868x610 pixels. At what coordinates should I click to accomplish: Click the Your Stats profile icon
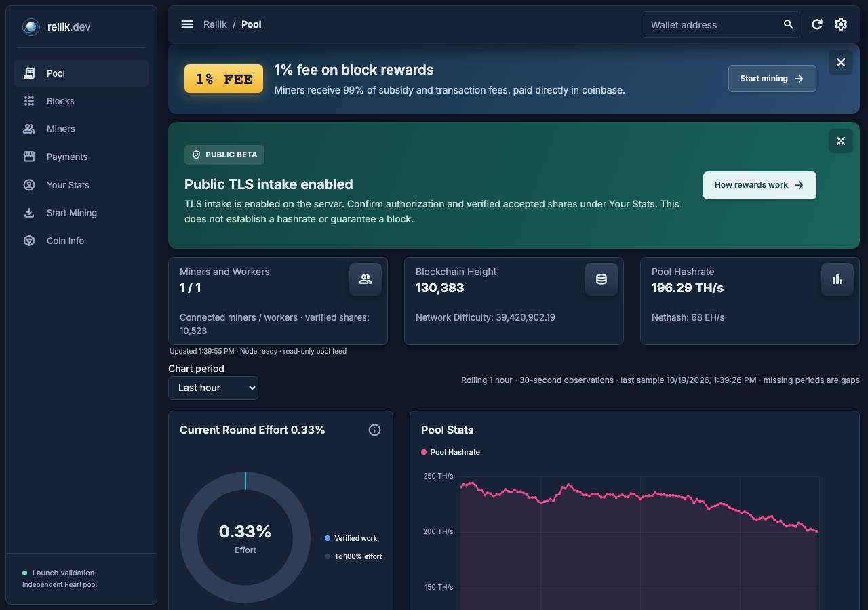coord(29,185)
